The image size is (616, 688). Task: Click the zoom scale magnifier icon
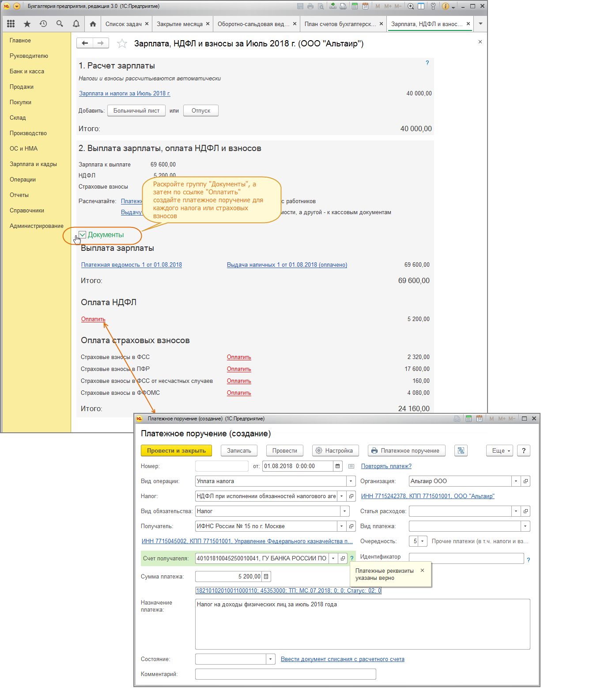coord(411,6)
